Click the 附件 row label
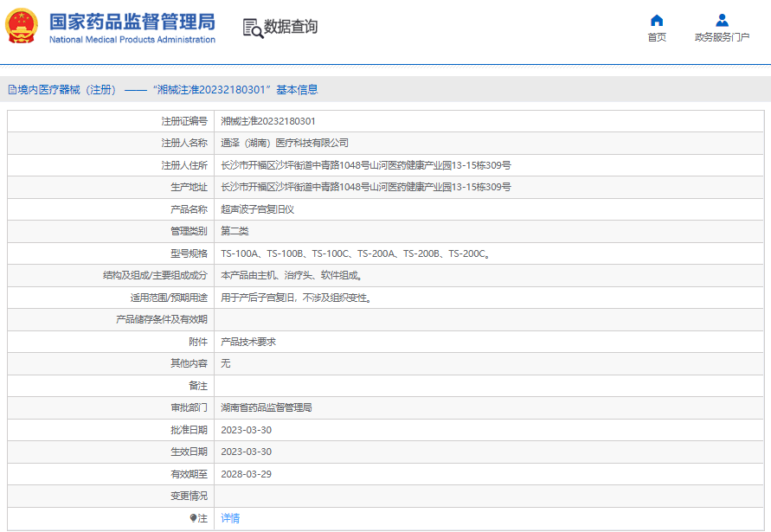The width and height of the screenshot is (771, 532). tap(198, 342)
